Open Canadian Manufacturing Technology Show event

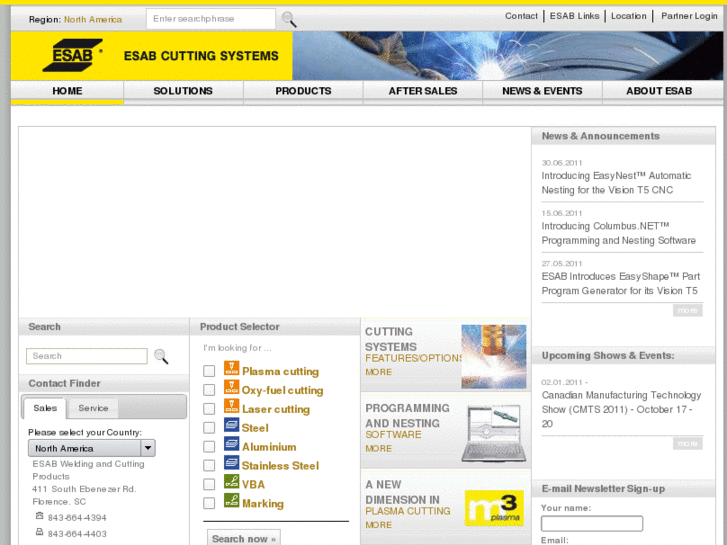click(621, 409)
